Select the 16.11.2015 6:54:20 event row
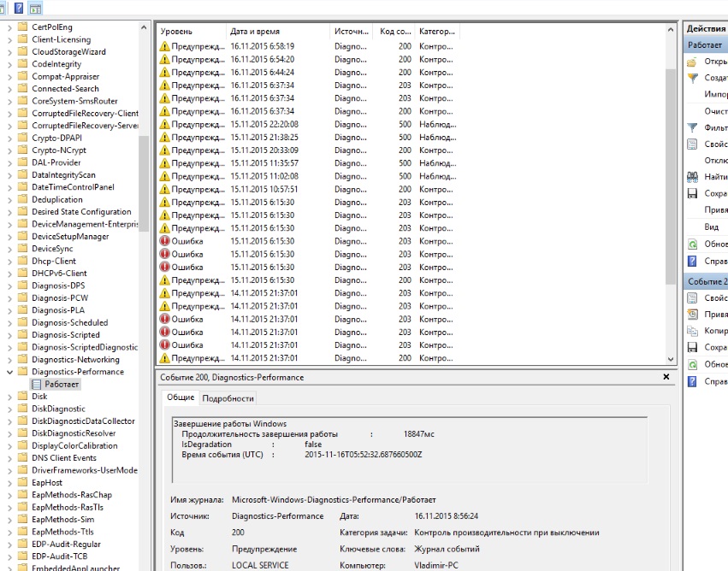The width and height of the screenshot is (728, 571). (x=307, y=59)
